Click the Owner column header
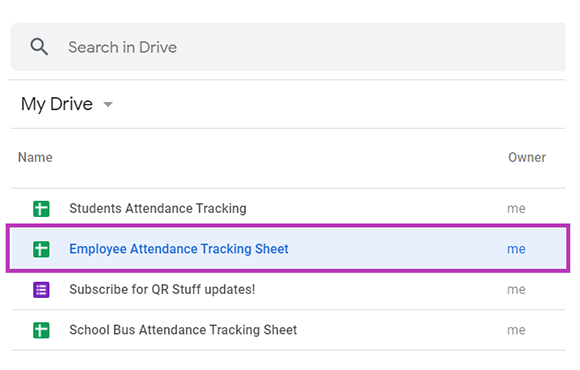Image resolution: width=580 pixels, height=370 pixels. point(527,157)
